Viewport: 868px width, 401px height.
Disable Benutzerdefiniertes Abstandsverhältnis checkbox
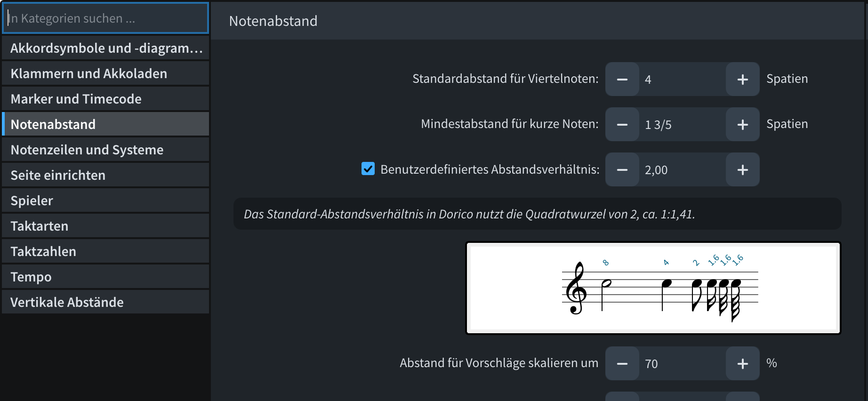(368, 169)
